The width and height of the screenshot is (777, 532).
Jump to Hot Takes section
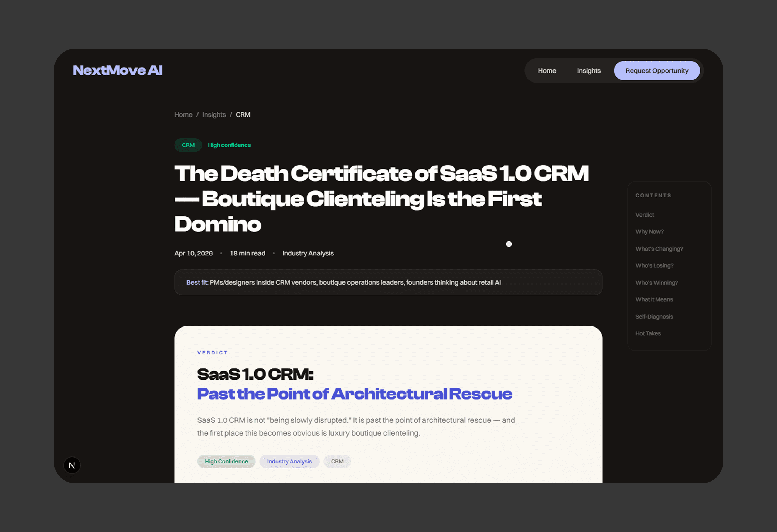click(648, 333)
